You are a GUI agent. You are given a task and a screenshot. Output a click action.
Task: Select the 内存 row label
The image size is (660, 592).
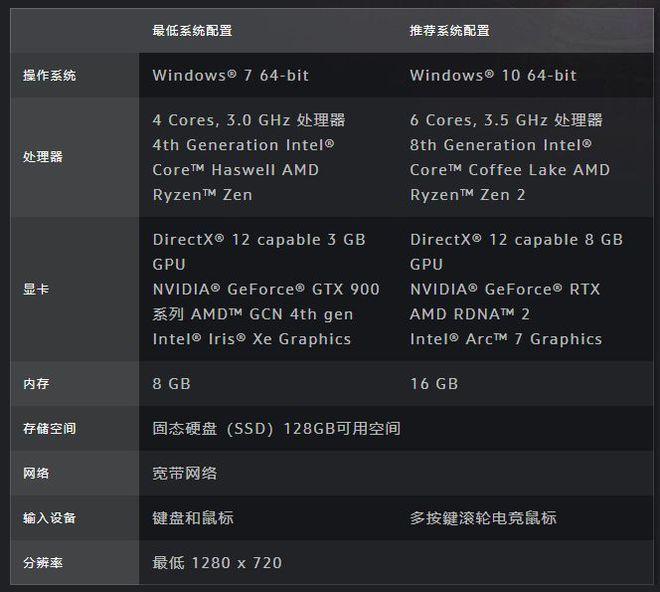36,384
